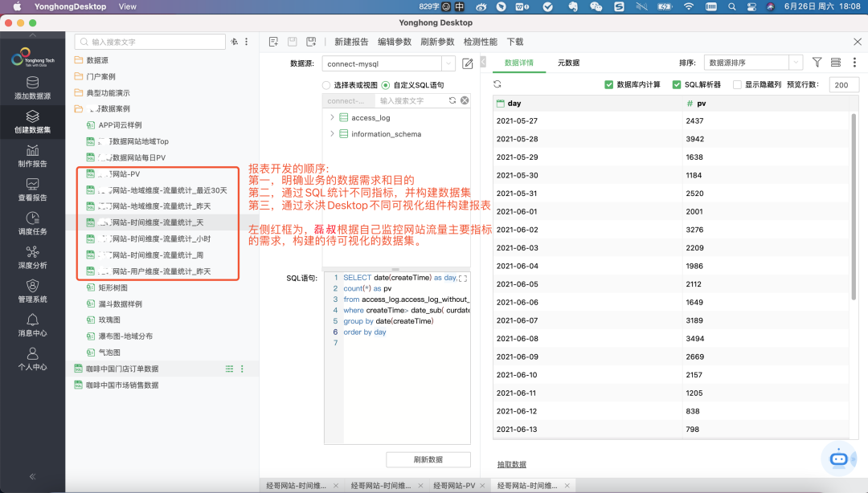Screen dimensions: 868x493
Task: Open the assistant robot icon
Action: click(838, 458)
